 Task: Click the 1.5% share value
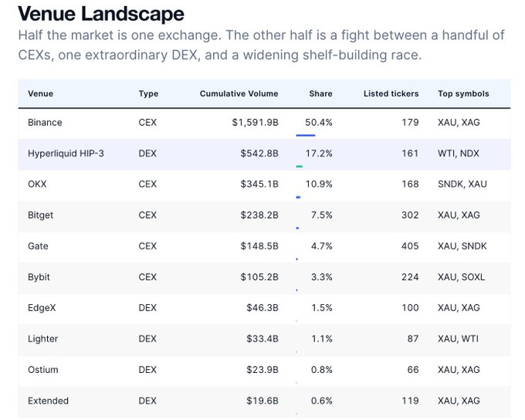322,308
